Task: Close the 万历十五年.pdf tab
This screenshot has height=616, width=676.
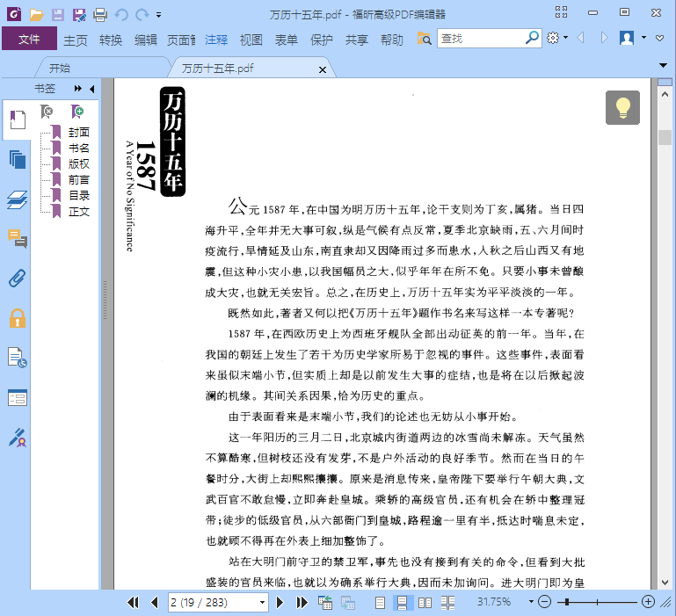Action: click(x=322, y=69)
